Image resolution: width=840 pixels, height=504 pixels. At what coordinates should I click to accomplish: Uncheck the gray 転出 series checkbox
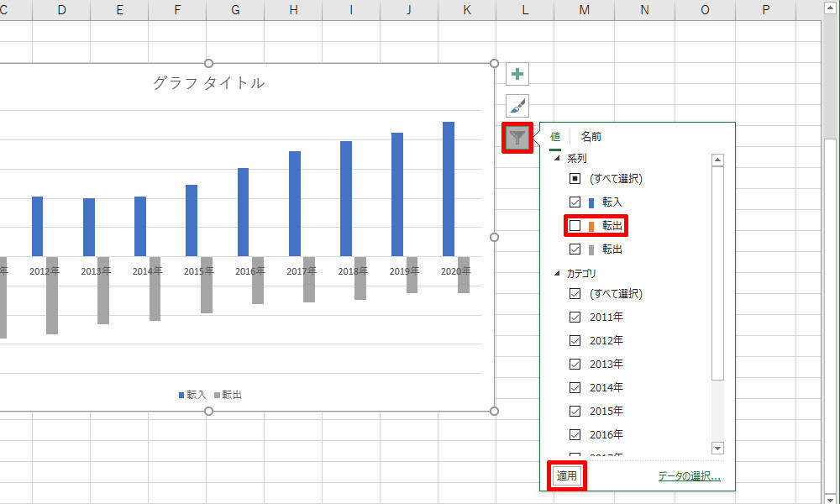575,249
